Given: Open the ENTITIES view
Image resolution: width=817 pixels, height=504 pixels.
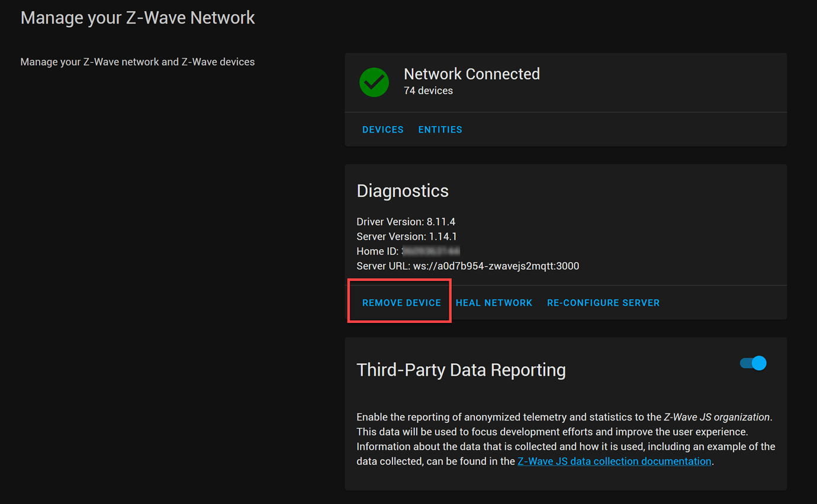Looking at the screenshot, I should (440, 129).
